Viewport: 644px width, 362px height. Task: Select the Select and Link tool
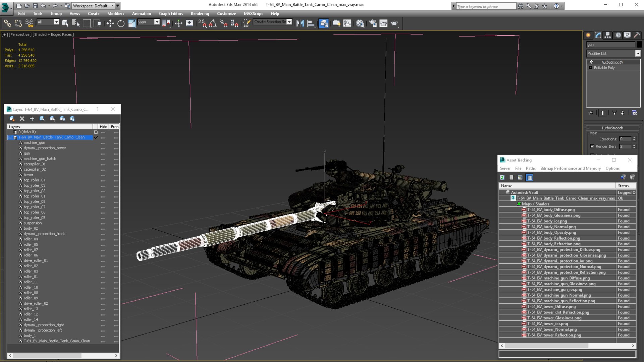pyautogui.click(x=7, y=23)
